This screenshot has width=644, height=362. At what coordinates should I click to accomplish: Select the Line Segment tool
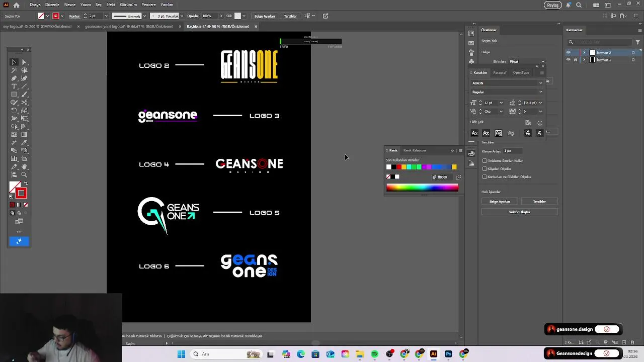(x=24, y=86)
